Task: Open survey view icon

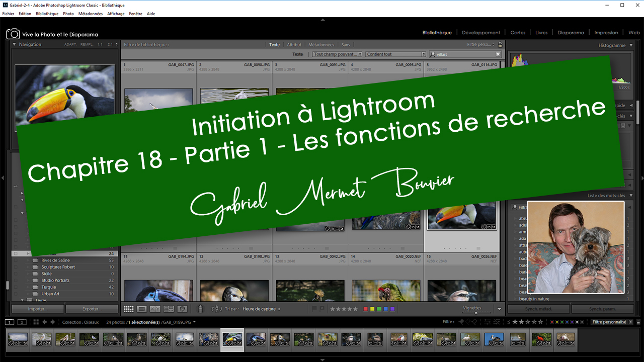Action: click(x=169, y=309)
